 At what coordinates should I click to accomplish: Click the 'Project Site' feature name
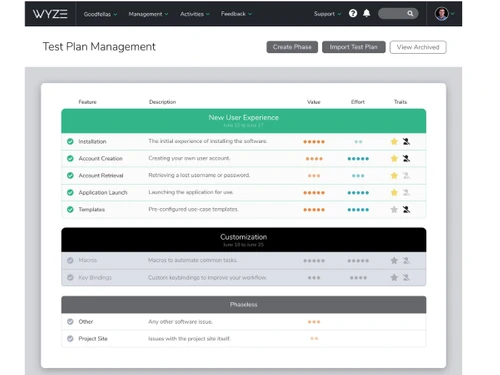point(93,339)
